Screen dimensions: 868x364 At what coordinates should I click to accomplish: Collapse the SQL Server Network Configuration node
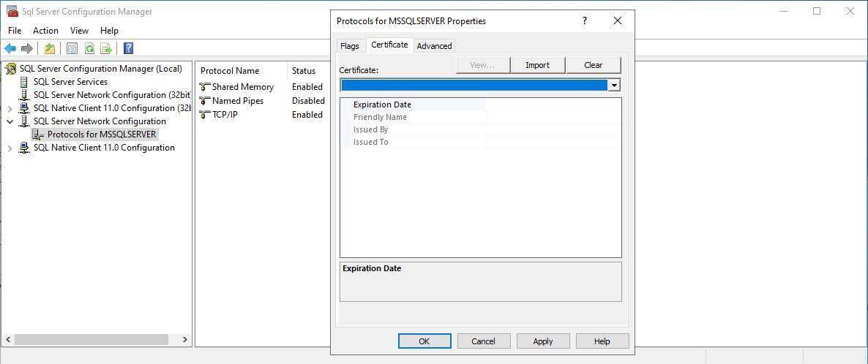(10, 121)
